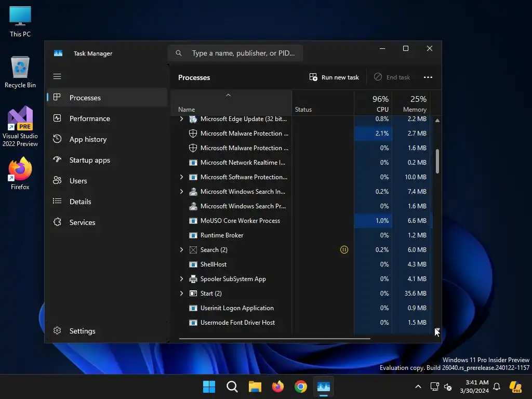Click the horizontal scrollbar under the process list
532x399 pixels.
(x=274, y=338)
